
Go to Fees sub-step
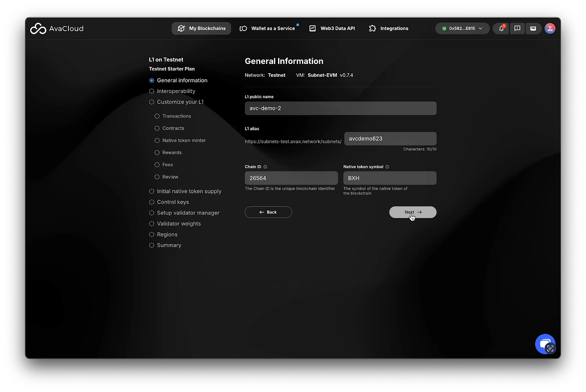(164, 165)
